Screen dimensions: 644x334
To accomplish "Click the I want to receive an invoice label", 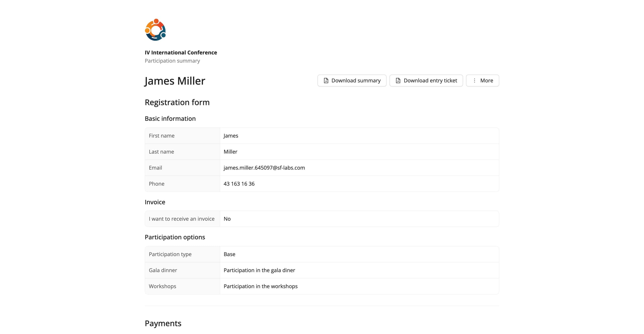I will [182, 219].
